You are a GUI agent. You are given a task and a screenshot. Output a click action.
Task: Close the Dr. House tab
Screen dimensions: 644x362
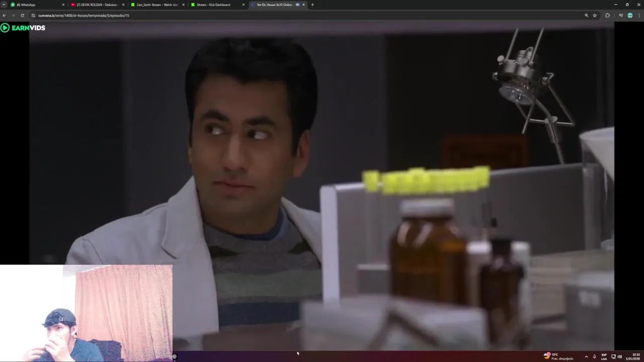tap(303, 5)
